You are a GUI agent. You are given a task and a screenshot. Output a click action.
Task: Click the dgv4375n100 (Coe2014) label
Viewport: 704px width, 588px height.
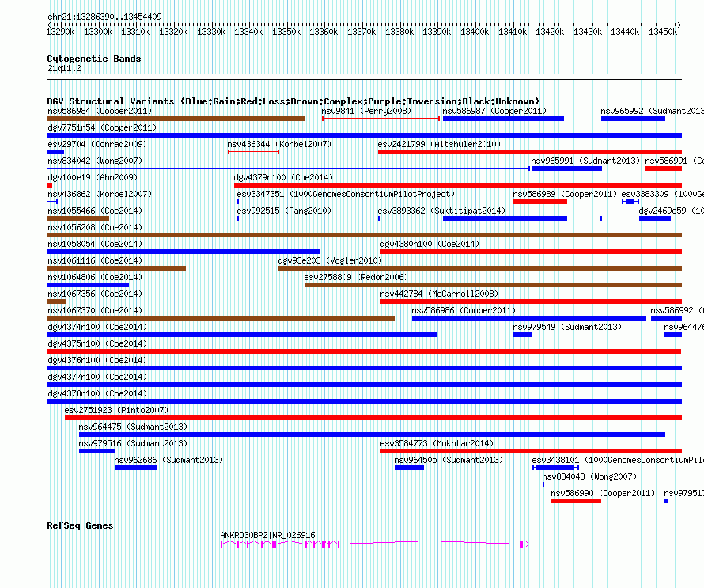[x=97, y=343]
